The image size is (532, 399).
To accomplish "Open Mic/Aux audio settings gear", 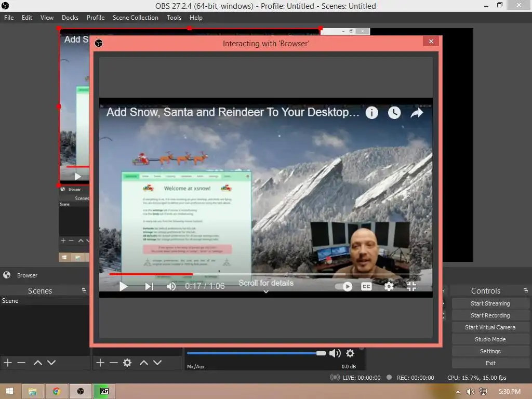I will point(350,353).
